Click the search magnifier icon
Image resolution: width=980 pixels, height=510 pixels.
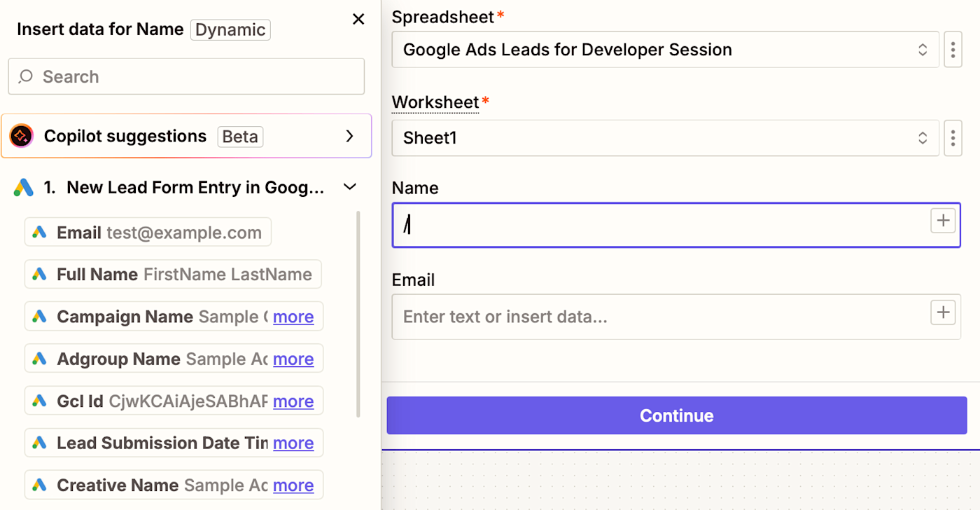26,76
